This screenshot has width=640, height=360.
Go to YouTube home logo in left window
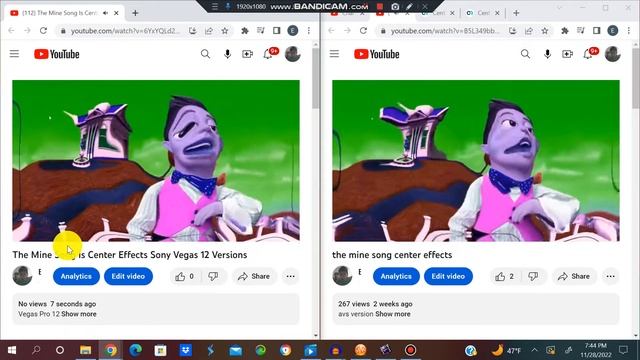[x=57, y=54]
